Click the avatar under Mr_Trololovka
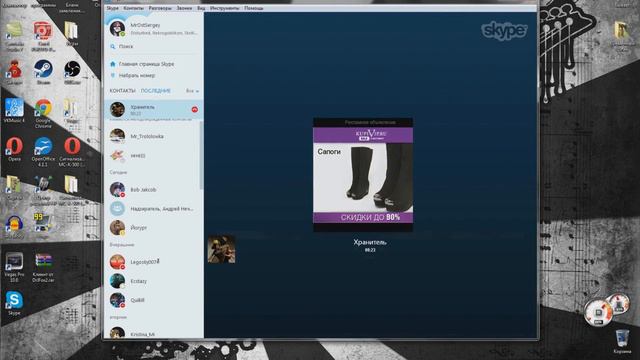The height and width of the screenshot is (360, 640). [x=117, y=156]
